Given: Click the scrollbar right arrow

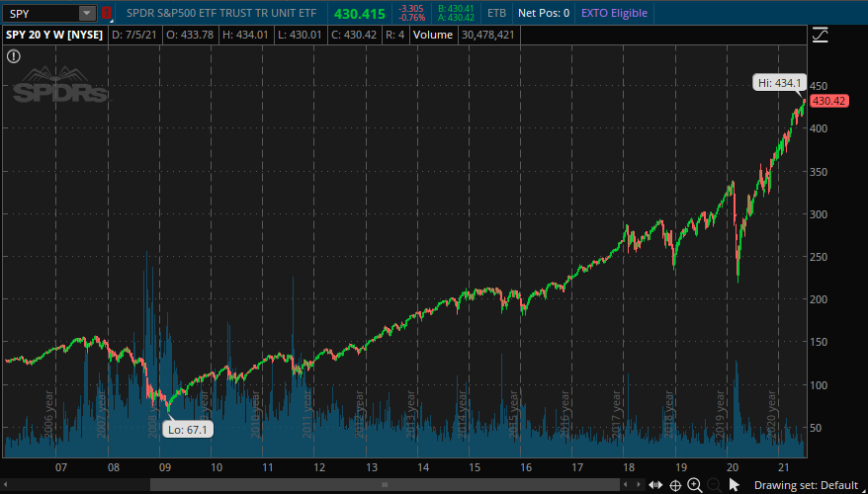Looking at the screenshot, I should (639, 484).
